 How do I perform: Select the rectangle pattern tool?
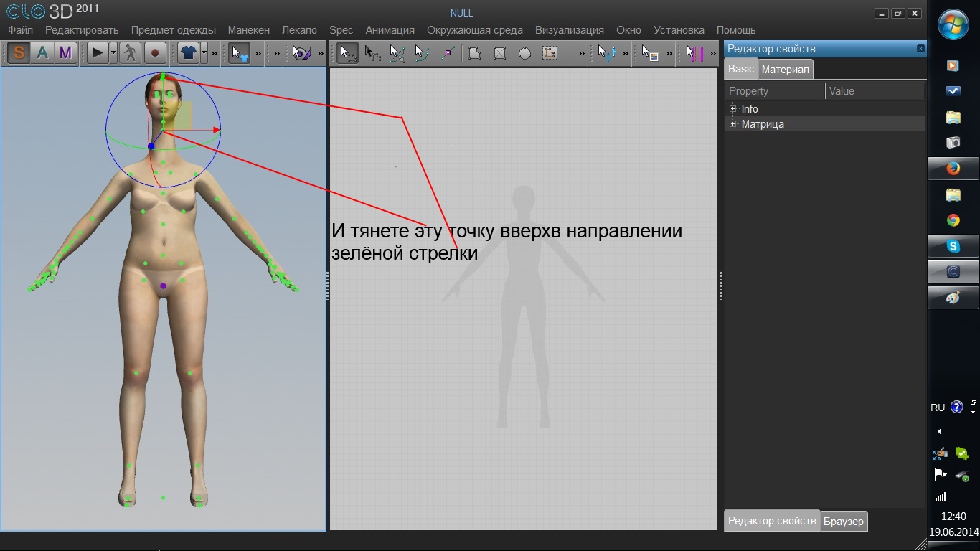click(500, 53)
